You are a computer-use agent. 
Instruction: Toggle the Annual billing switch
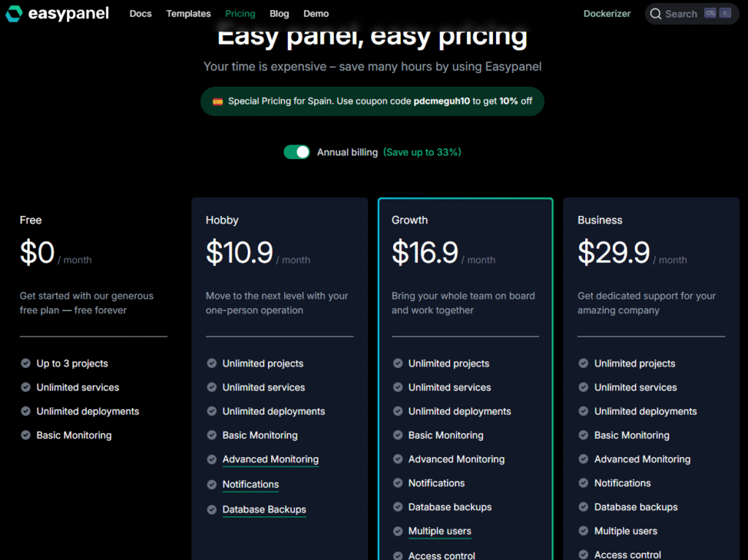(x=297, y=152)
